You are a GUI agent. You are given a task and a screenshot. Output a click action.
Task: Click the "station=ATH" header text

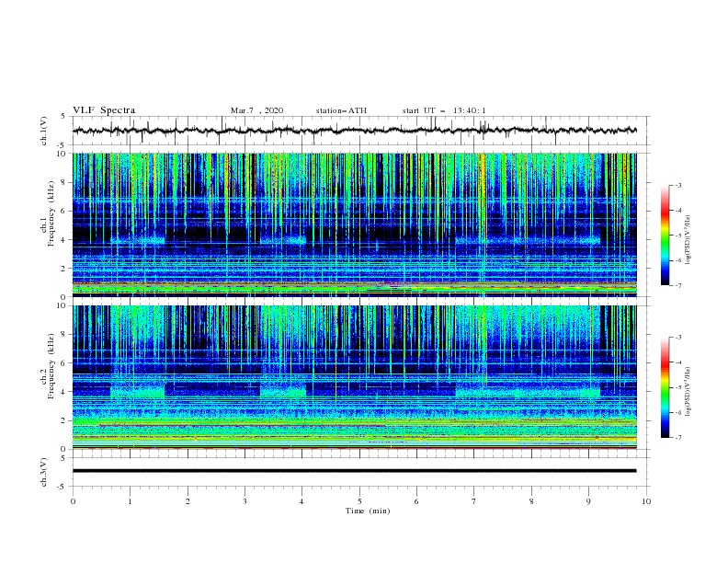click(x=341, y=110)
